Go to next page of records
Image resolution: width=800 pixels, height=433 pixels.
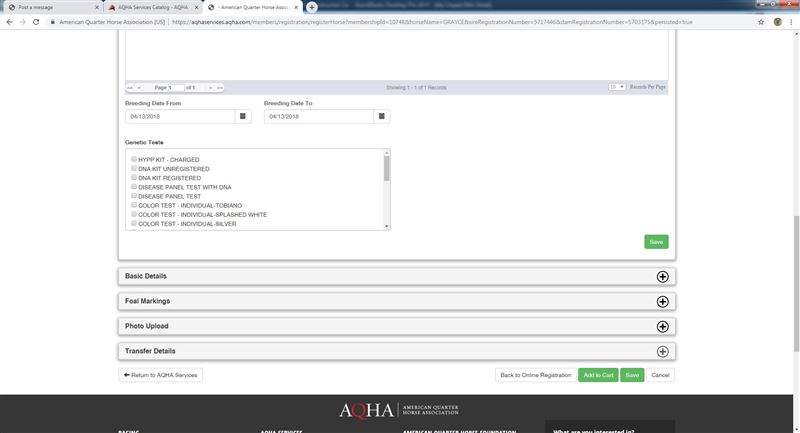pos(210,88)
